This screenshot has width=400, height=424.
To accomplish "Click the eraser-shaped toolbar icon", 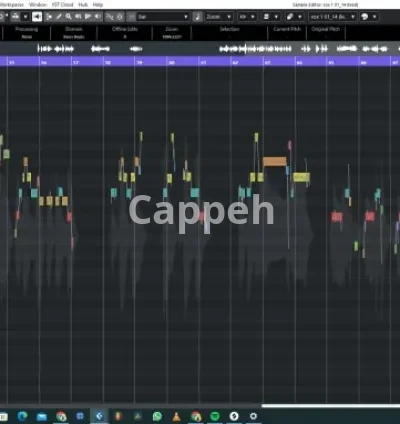I will (x=290, y=17).
